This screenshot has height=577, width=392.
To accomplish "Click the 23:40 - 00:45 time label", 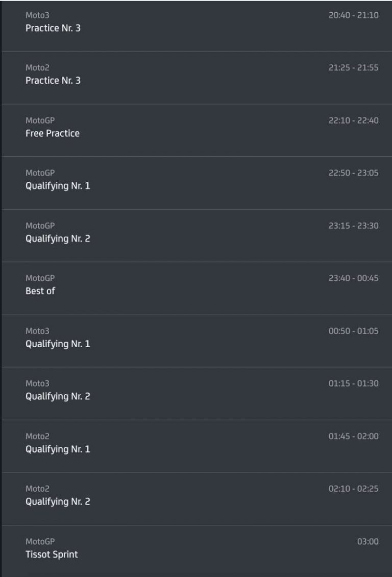I will tap(353, 278).
